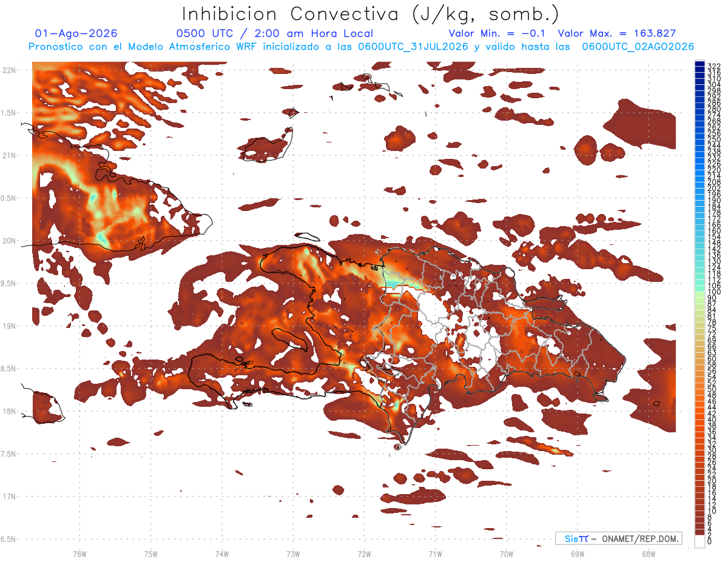Click the "9.5N" latitude label

point(9,283)
